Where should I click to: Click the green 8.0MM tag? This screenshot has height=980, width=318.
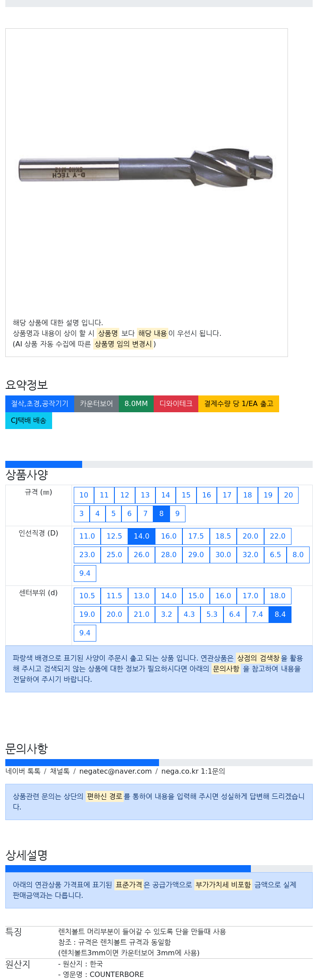pos(136,404)
